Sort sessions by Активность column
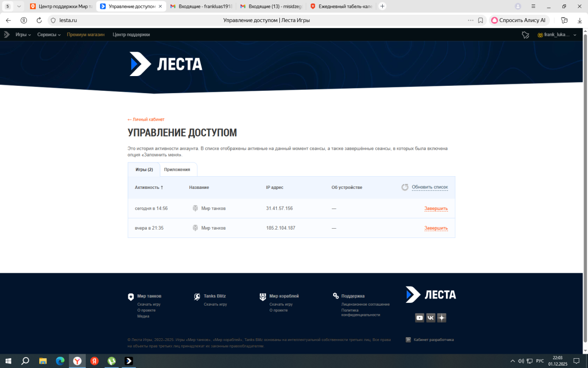Viewport: 588px width, 368px height. [x=149, y=187]
